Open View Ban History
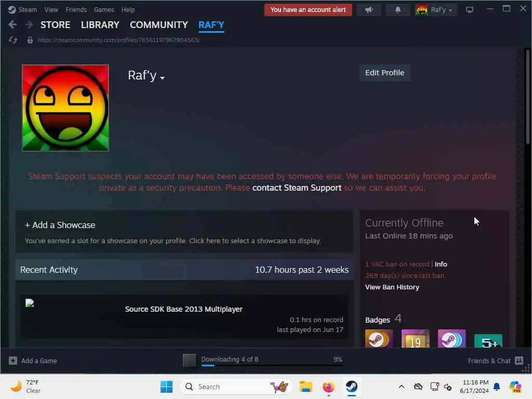The image size is (532, 399). click(x=392, y=287)
